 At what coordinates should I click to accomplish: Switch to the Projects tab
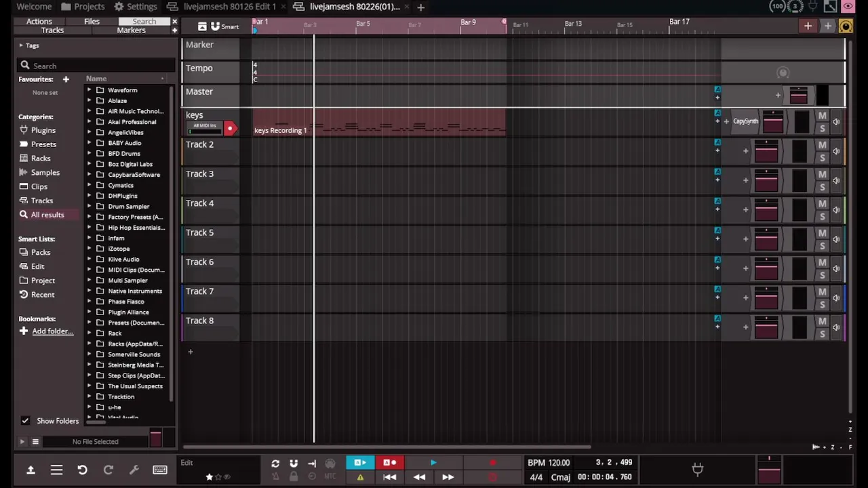pos(83,6)
